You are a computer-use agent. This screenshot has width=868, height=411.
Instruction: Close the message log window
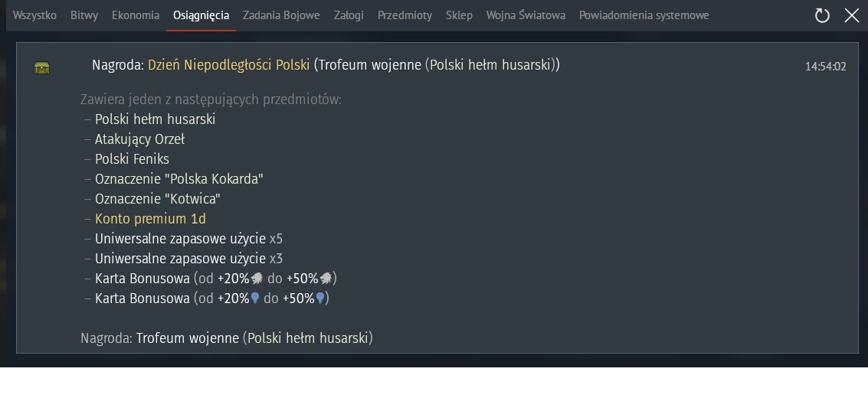pyautogui.click(x=851, y=15)
